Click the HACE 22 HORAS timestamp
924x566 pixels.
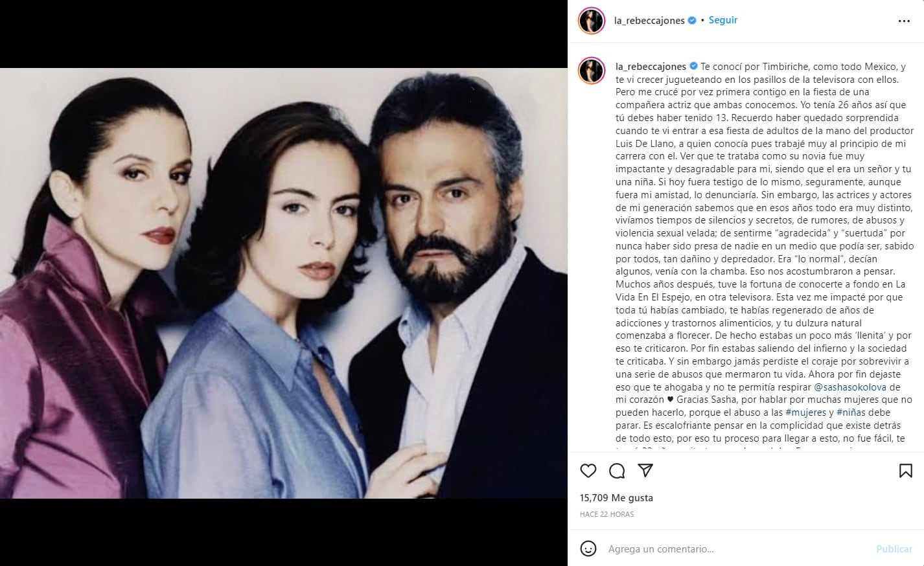coord(606,514)
